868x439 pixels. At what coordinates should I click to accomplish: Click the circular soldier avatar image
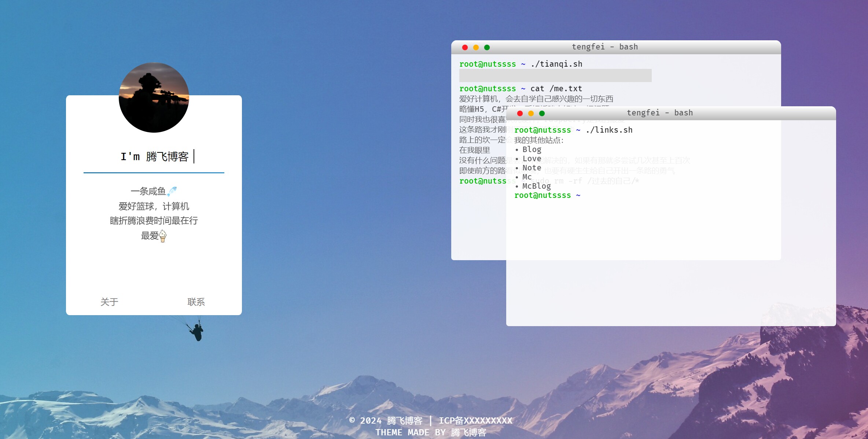(x=154, y=97)
